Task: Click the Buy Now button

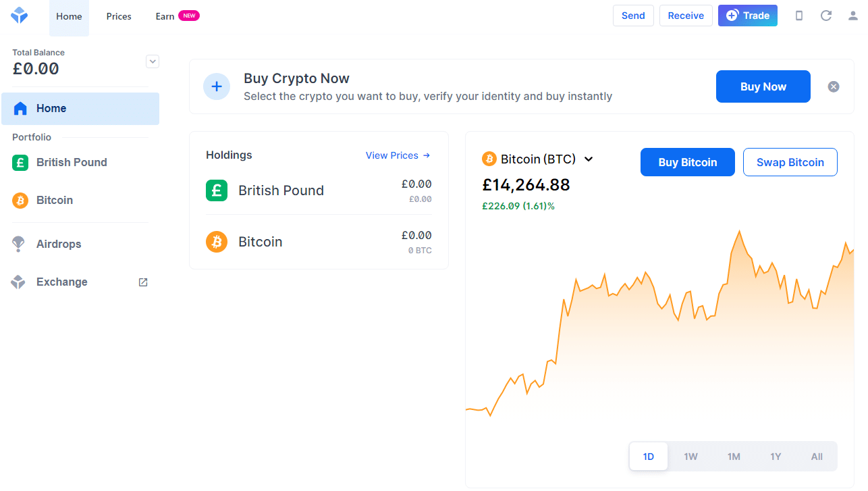Action: 763,86
